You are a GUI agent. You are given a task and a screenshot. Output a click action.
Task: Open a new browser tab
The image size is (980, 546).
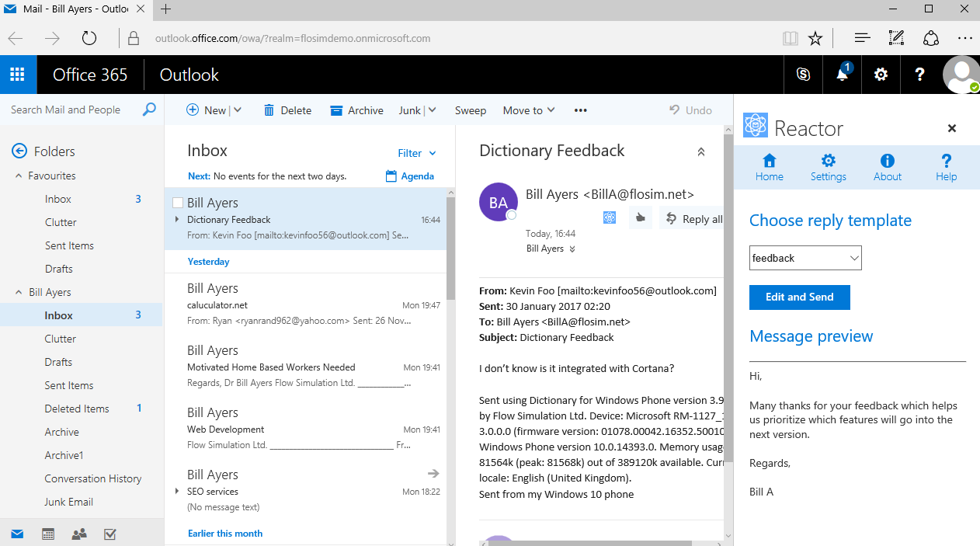tap(165, 9)
